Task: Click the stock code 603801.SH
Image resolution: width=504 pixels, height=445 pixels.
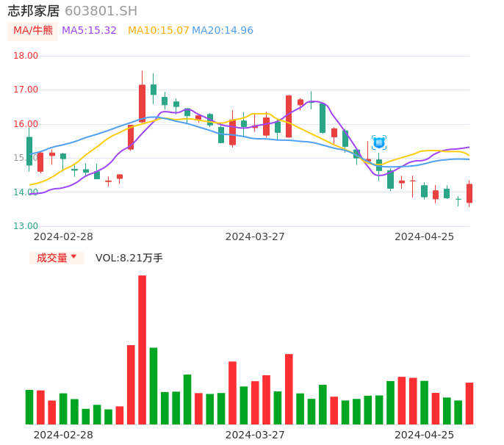Action: pos(101,11)
